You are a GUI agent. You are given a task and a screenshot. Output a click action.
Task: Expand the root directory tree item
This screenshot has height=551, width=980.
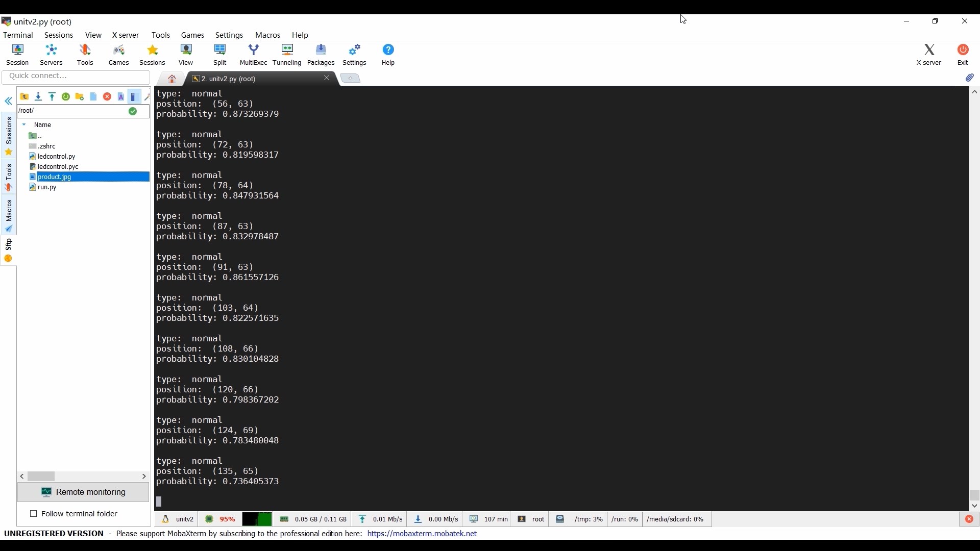23,124
